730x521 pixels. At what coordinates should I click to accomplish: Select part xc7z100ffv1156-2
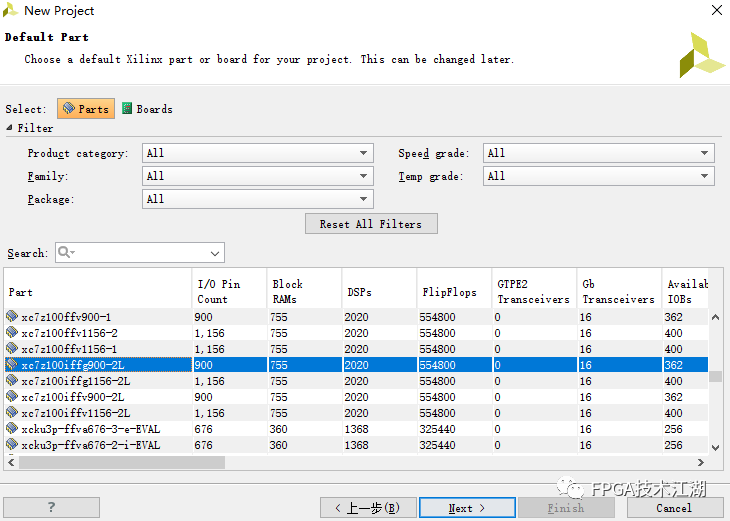tap(69, 333)
